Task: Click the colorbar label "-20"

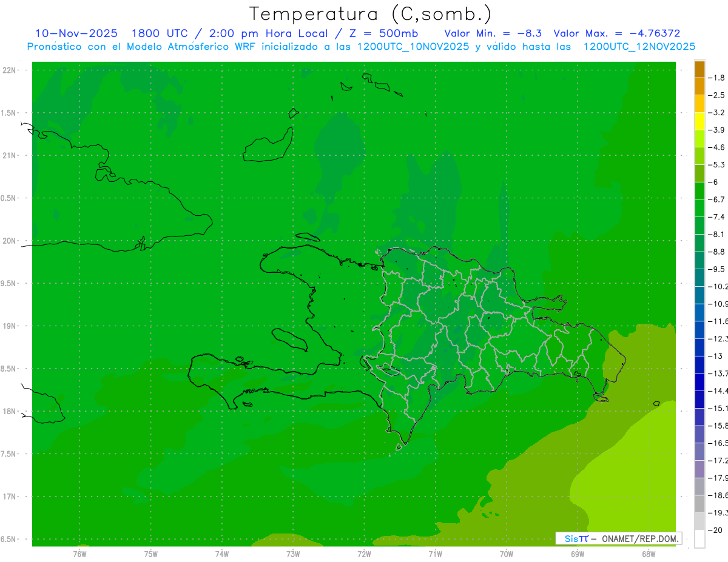Action: 715,530
